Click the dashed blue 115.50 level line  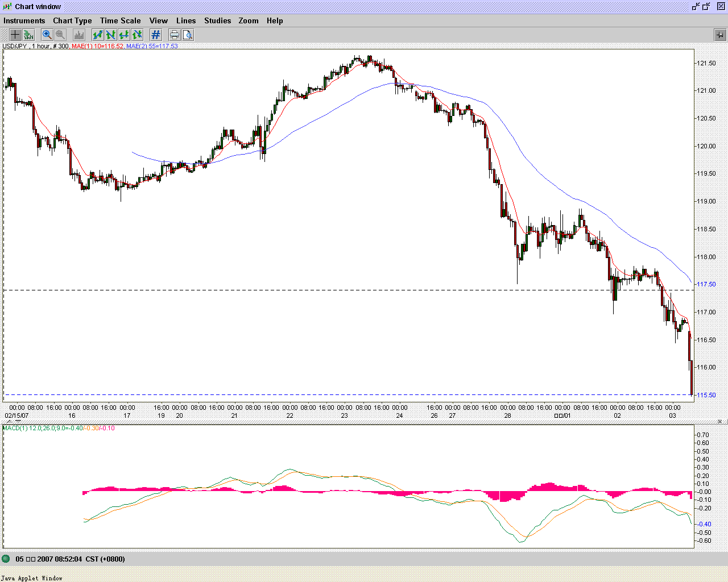[348, 394]
